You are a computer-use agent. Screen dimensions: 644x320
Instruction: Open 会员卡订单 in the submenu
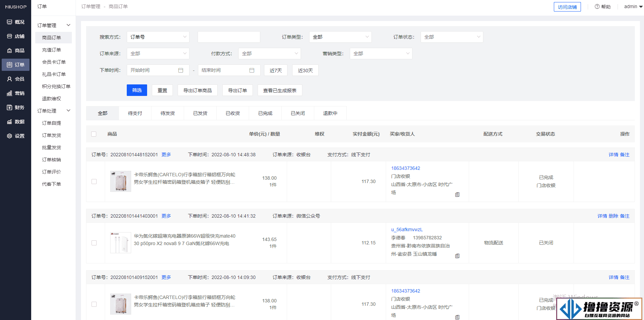[x=54, y=62]
